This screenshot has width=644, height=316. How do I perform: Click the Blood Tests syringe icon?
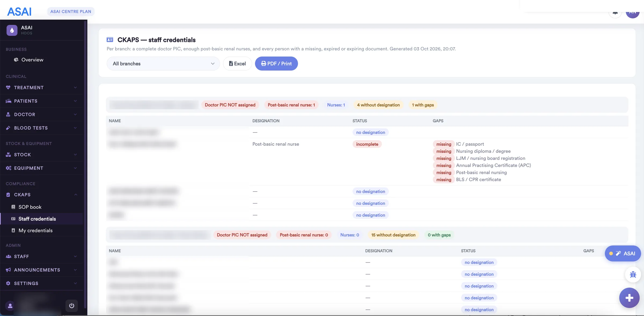coord(8,128)
